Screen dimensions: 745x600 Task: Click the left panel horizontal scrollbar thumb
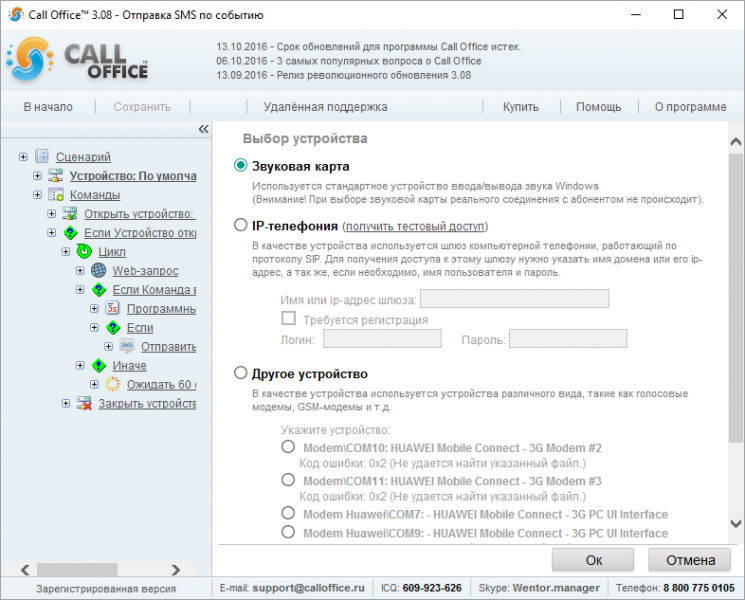(x=77, y=569)
